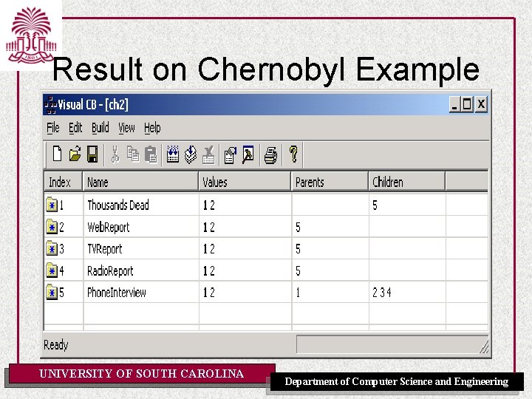
Task: Click RadioReport's Parents value 5
Action: (298, 270)
